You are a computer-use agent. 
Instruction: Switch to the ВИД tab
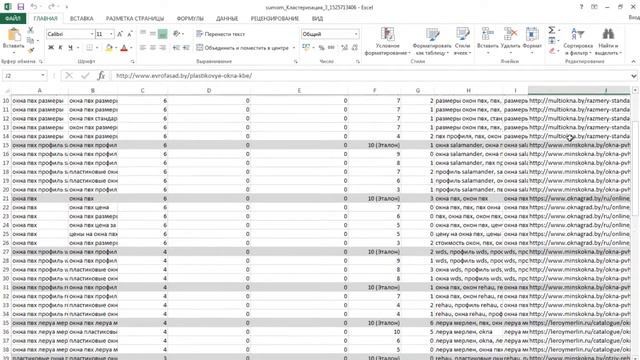(x=317, y=18)
